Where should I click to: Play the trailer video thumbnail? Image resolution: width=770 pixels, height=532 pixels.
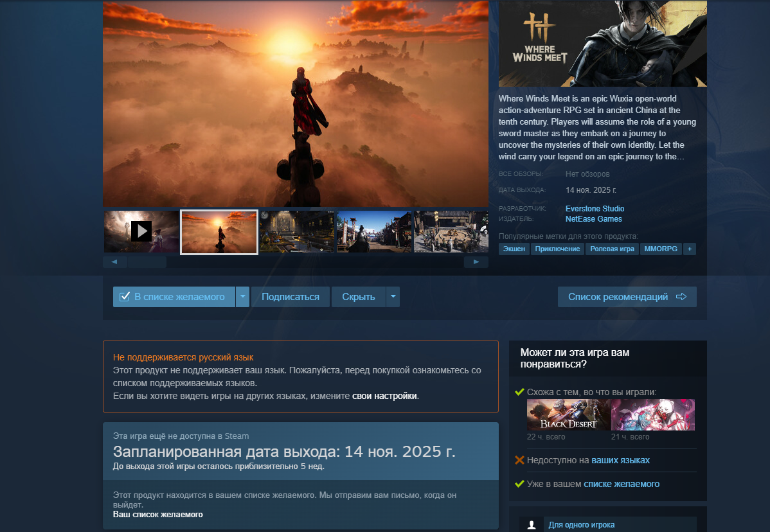coord(141,232)
